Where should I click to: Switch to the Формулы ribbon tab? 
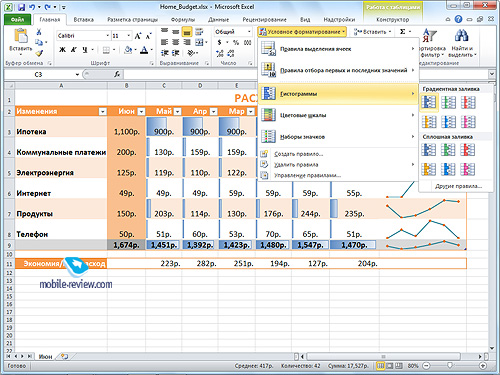(183, 20)
